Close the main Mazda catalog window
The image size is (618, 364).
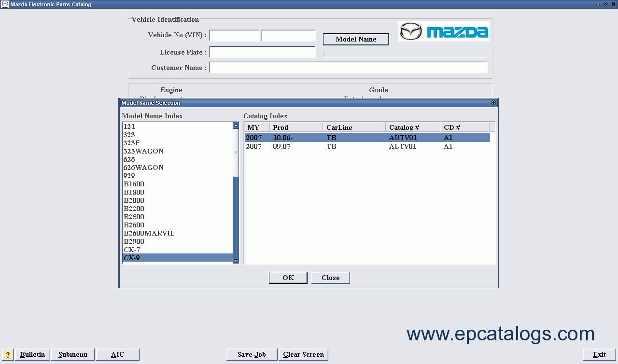tap(613, 4)
